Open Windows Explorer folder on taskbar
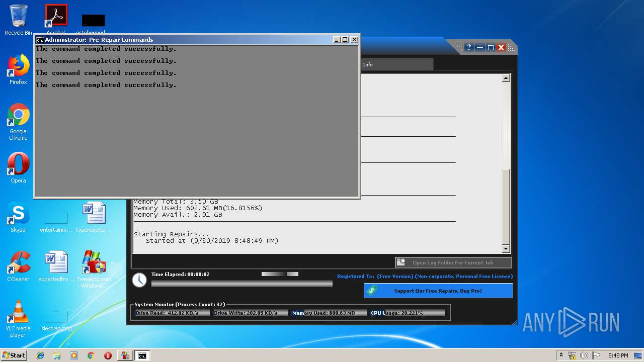 coord(57,355)
